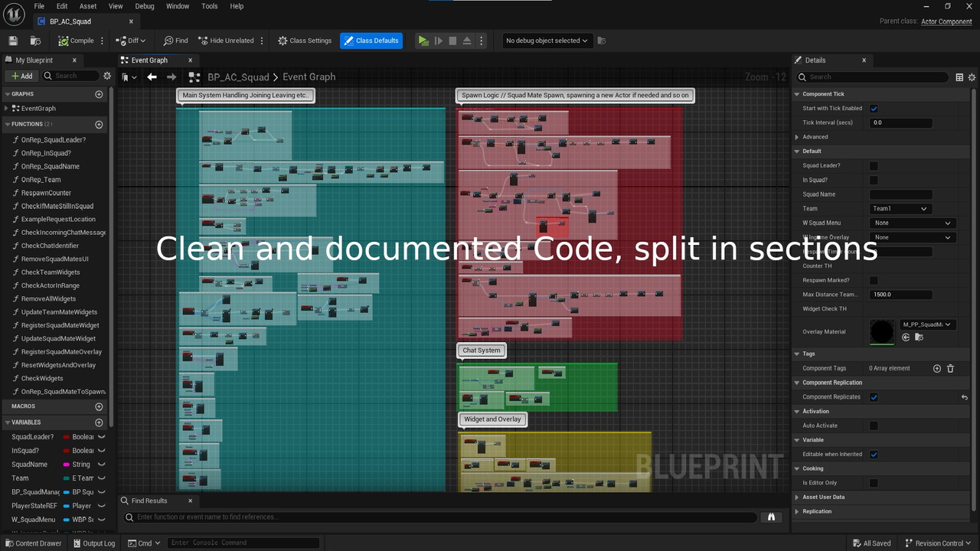This screenshot has height=551, width=980.
Task: Start Play with the green play icon
Action: (x=423, y=41)
